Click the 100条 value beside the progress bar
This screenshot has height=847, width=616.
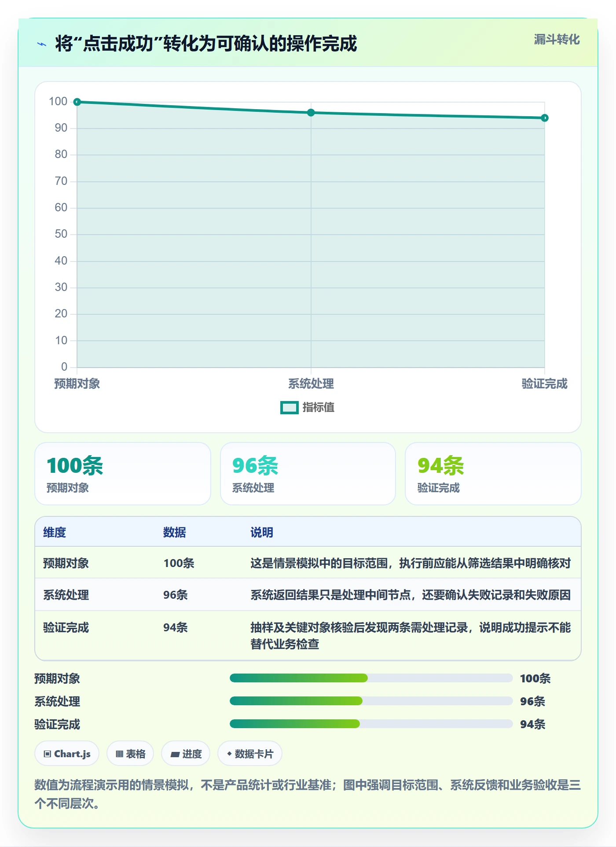[x=535, y=678]
